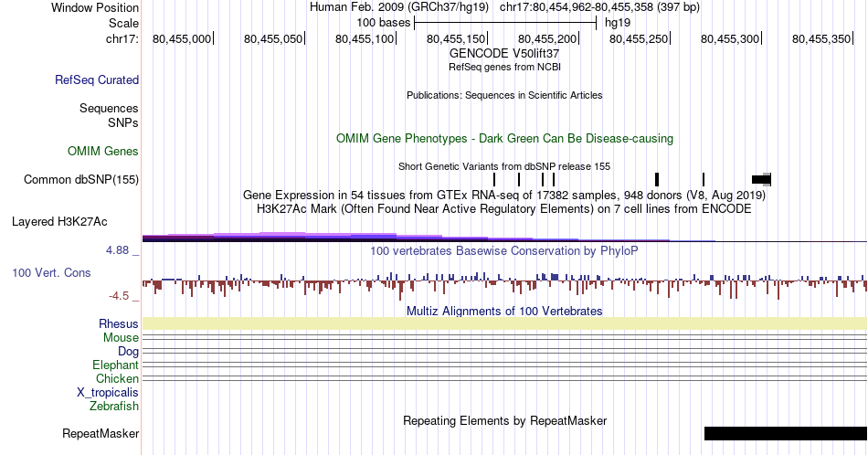Click the 80,455,050 ruler coordinate
The width and height of the screenshot is (868, 455).
coord(273,38)
